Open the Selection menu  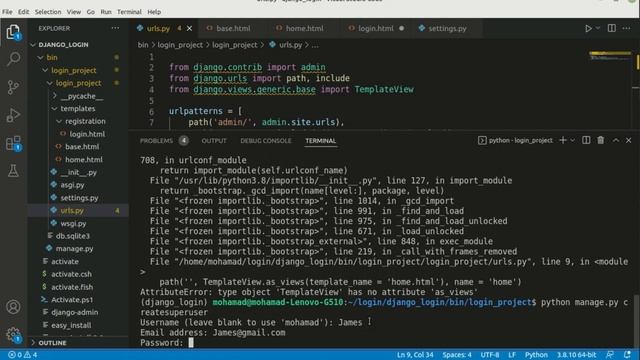click(x=48, y=12)
